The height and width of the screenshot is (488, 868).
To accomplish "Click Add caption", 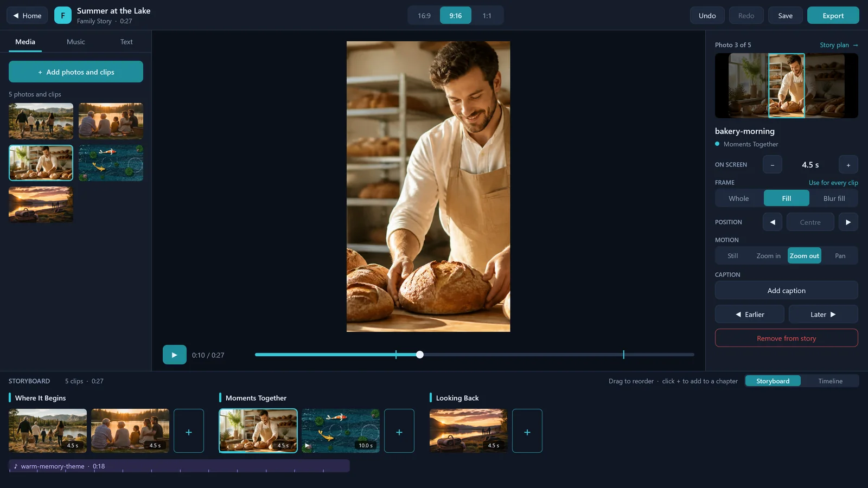I will coord(786,291).
